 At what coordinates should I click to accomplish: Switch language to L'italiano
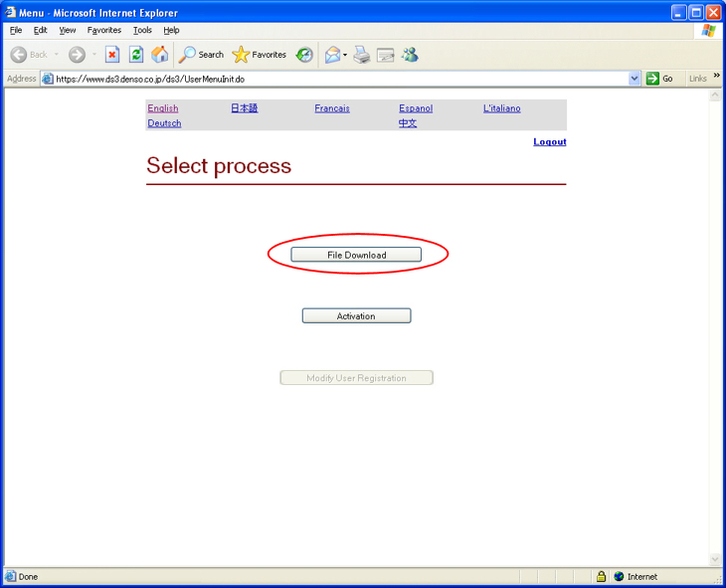pyautogui.click(x=502, y=108)
